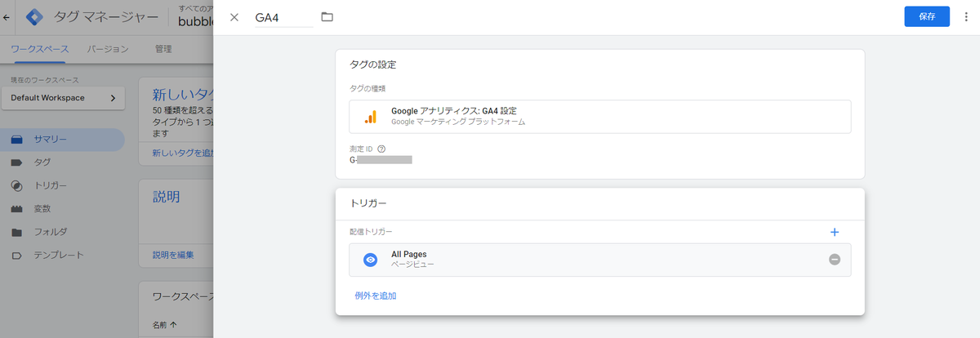Add an exception via 例外を追加

[x=376, y=296]
